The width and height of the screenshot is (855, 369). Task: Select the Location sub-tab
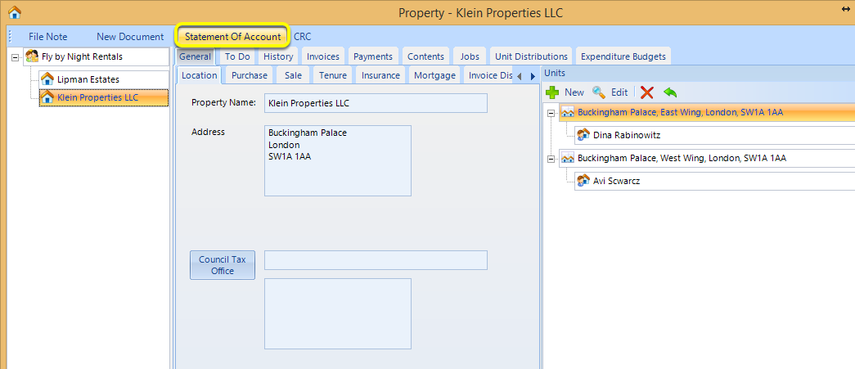pos(199,75)
